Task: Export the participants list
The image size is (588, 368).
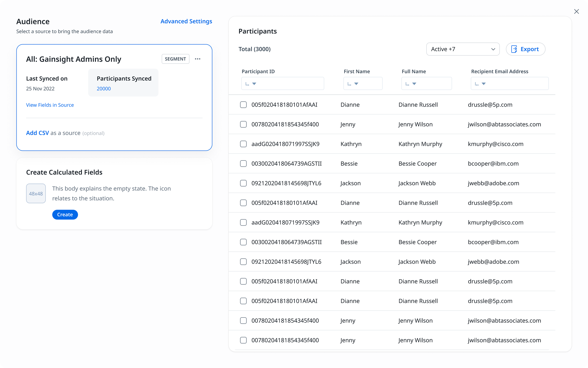Action: (x=525, y=49)
